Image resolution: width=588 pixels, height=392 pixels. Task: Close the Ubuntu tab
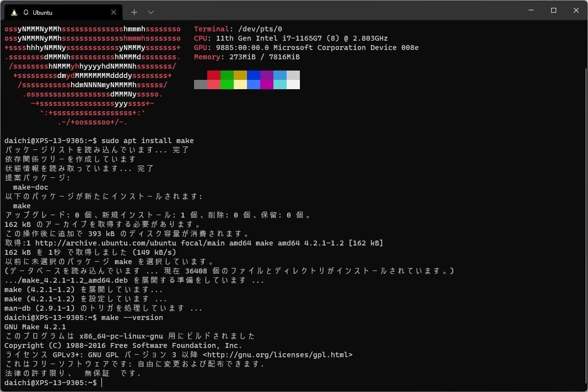click(114, 12)
